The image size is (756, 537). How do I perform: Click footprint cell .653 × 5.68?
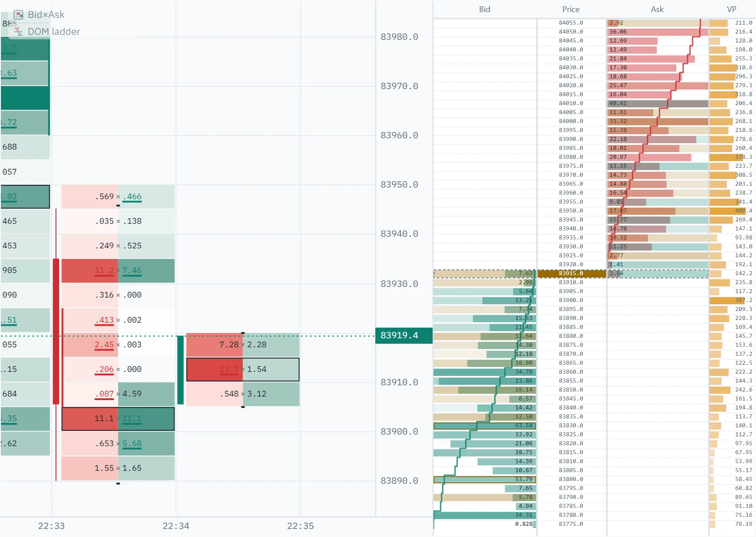click(118, 444)
